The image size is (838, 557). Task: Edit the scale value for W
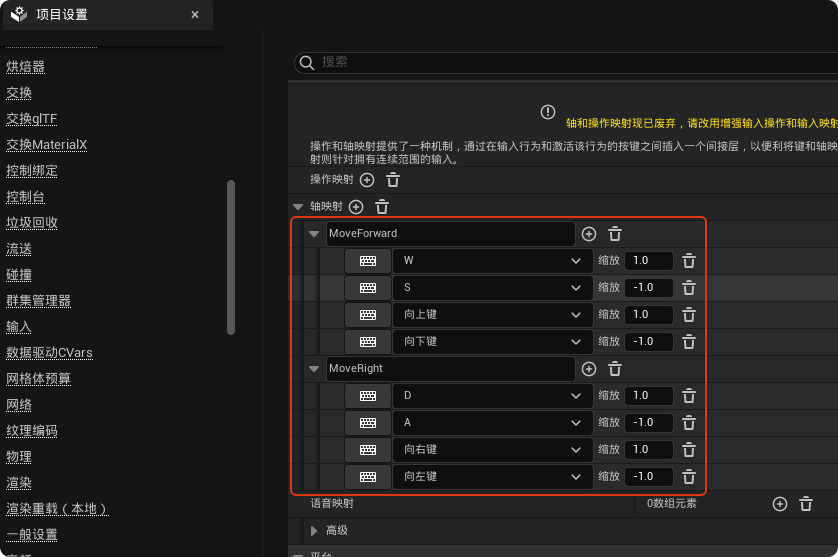tap(649, 261)
